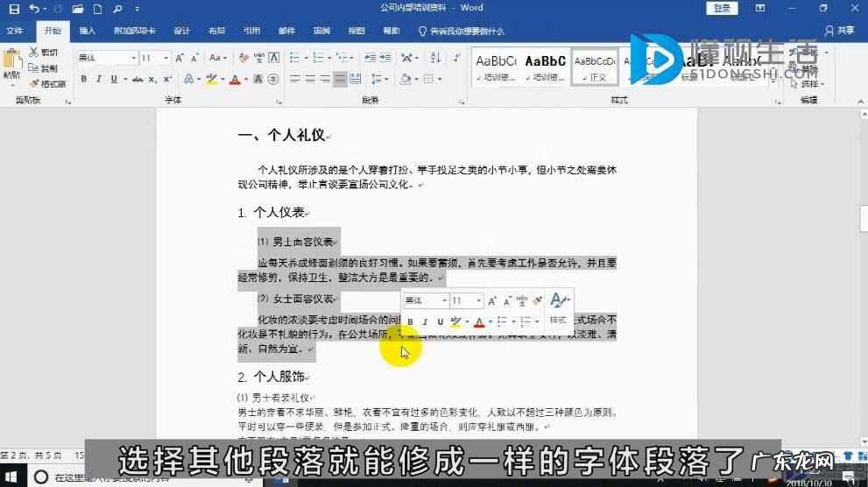Image resolution: width=868 pixels, height=487 pixels.
Task: Click the Sign in (登录) button
Action: (x=722, y=8)
